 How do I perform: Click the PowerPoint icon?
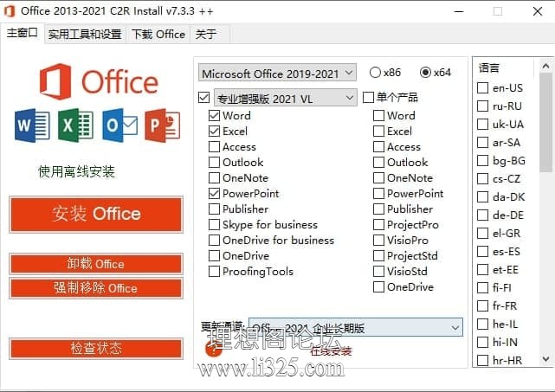[x=163, y=125]
